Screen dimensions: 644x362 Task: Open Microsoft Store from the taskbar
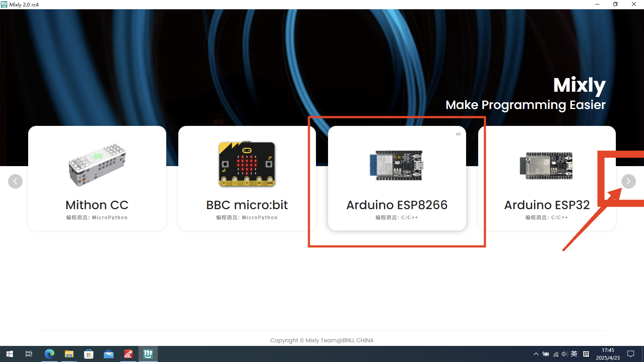89,354
